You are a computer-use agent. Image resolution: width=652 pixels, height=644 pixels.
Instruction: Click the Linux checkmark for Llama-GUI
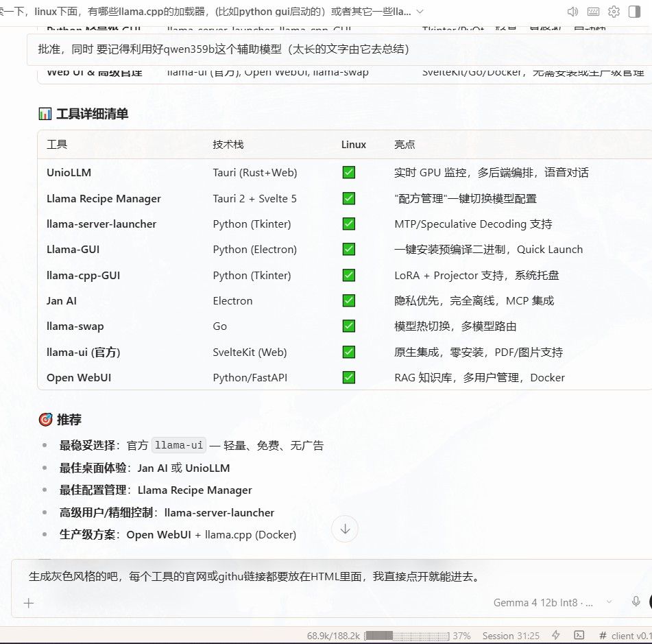(x=349, y=249)
